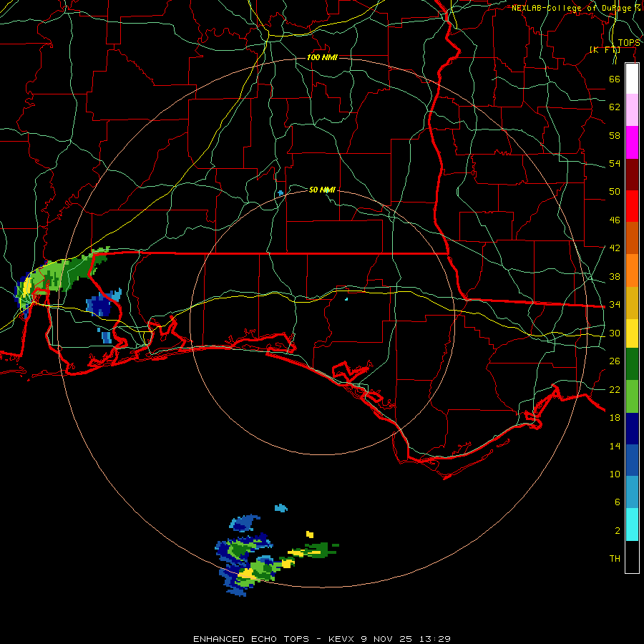Click the legend value 30

pos(615,333)
